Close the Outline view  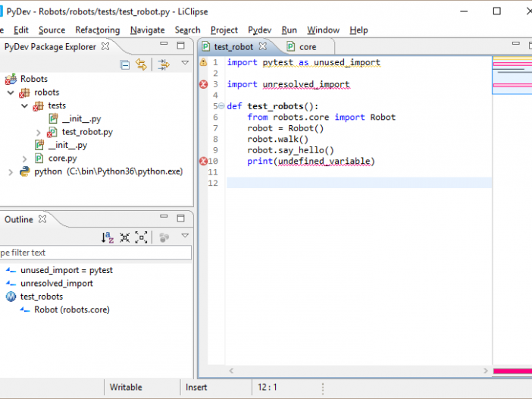42,219
